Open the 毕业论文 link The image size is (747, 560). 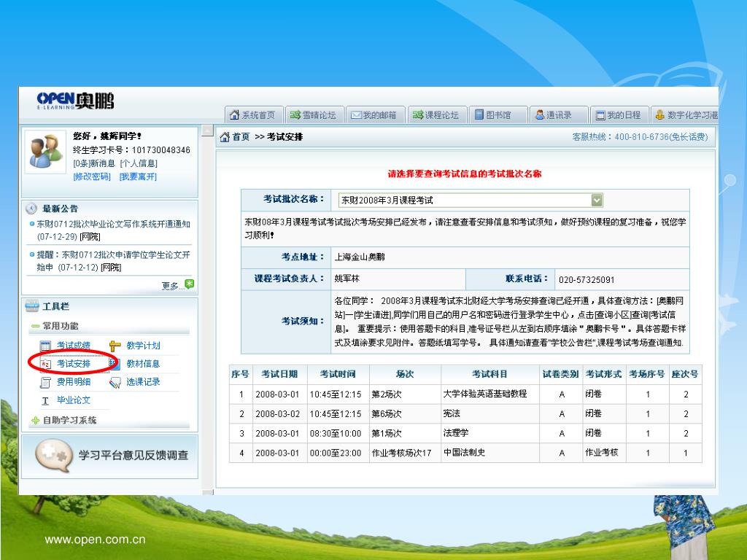74,400
